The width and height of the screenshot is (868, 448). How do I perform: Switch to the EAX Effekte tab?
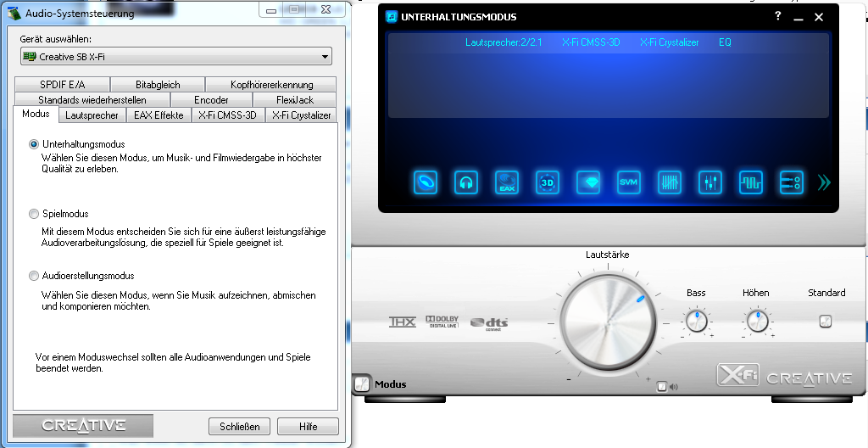coord(159,115)
